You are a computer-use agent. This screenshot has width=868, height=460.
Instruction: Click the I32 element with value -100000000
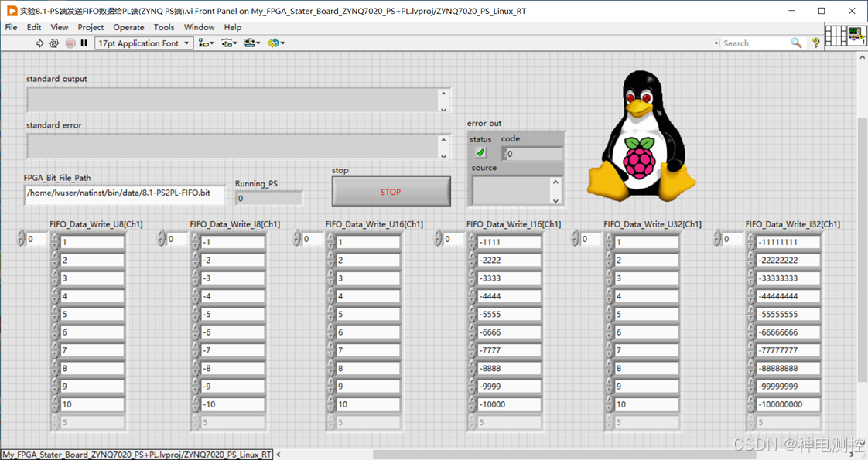(788, 404)
